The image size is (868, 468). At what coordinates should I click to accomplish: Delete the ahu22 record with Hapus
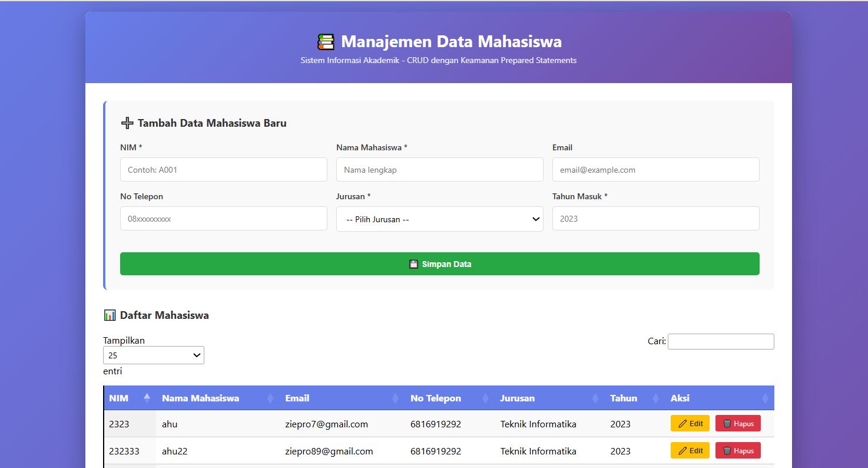pos(738,451)
